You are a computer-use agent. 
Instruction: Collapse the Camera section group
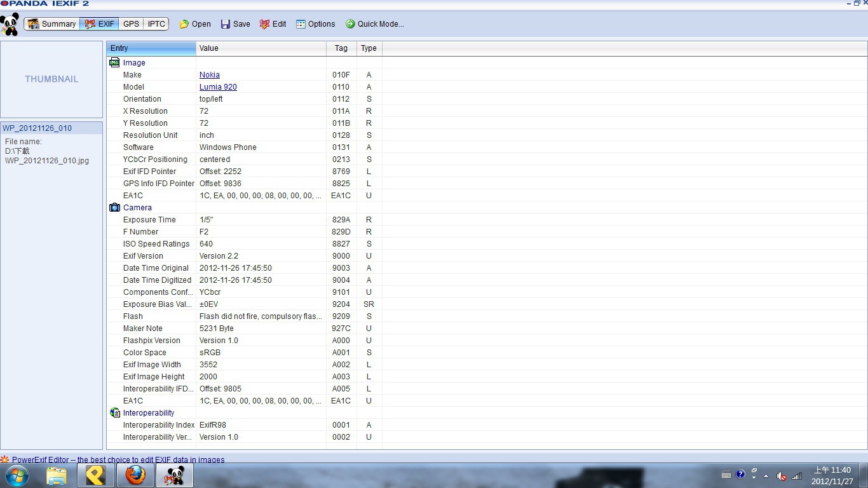pos(114,208)
